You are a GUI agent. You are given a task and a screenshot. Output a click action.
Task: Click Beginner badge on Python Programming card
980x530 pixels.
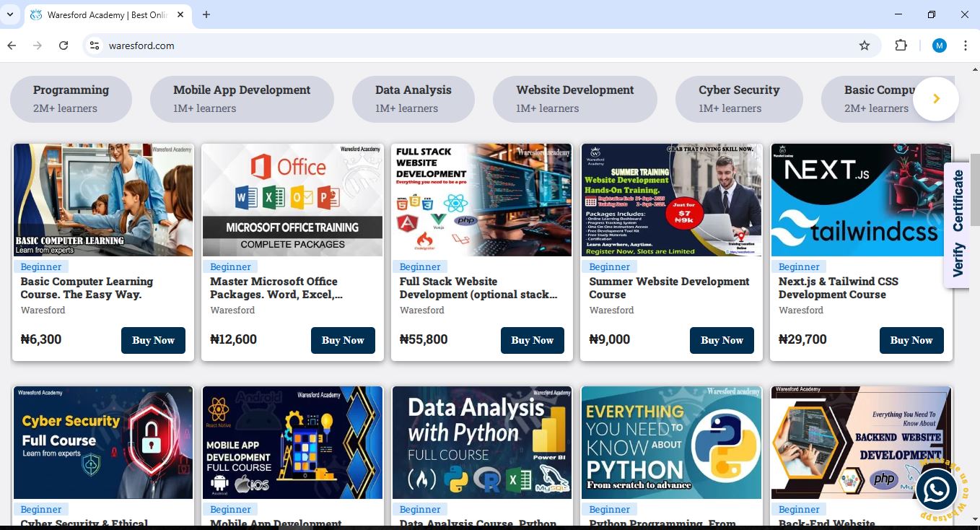click(610, 509)
